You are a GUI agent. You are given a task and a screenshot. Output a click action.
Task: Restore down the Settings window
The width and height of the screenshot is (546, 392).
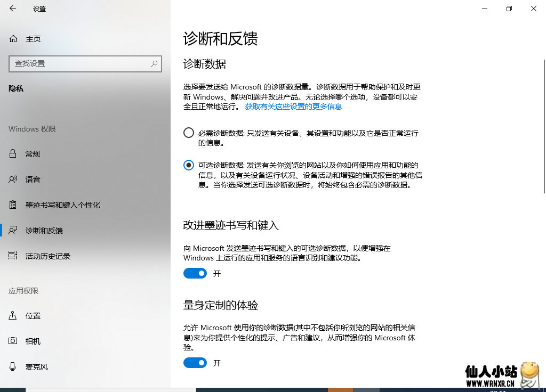pyautogui.click(x=509, y=9)
